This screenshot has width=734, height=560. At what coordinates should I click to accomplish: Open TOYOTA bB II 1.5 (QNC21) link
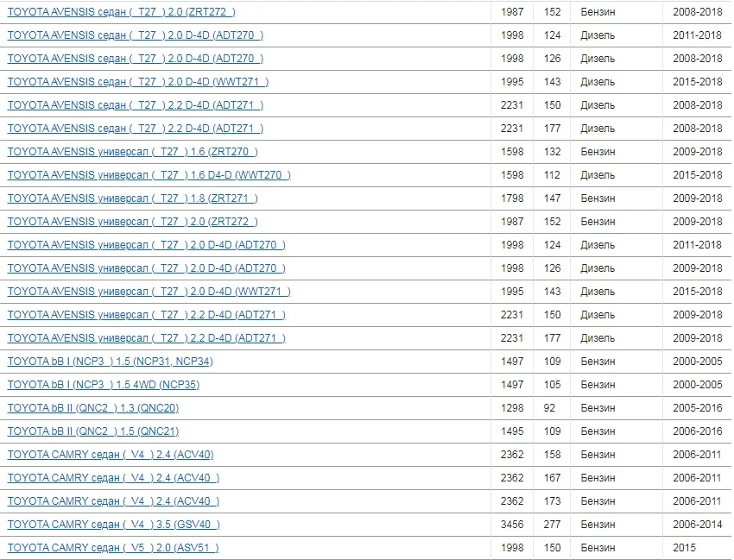[x=93, y=431]
